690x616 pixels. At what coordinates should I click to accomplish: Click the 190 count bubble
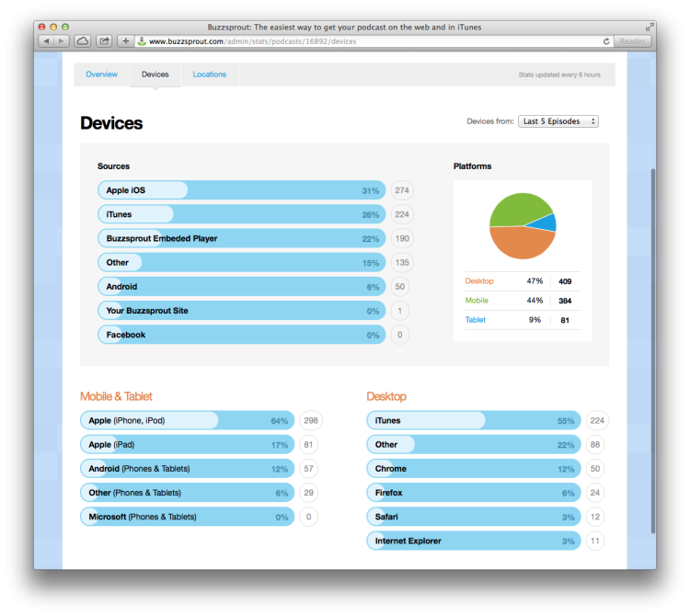(402, 238)
